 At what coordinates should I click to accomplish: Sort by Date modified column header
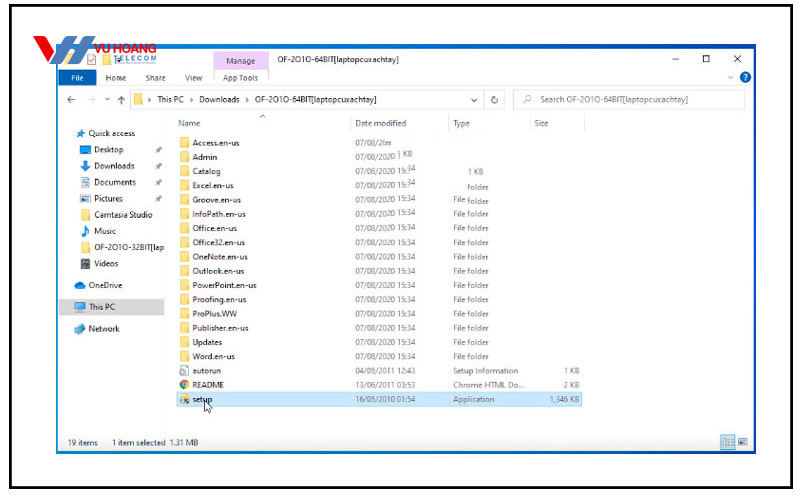pos(380,123)
